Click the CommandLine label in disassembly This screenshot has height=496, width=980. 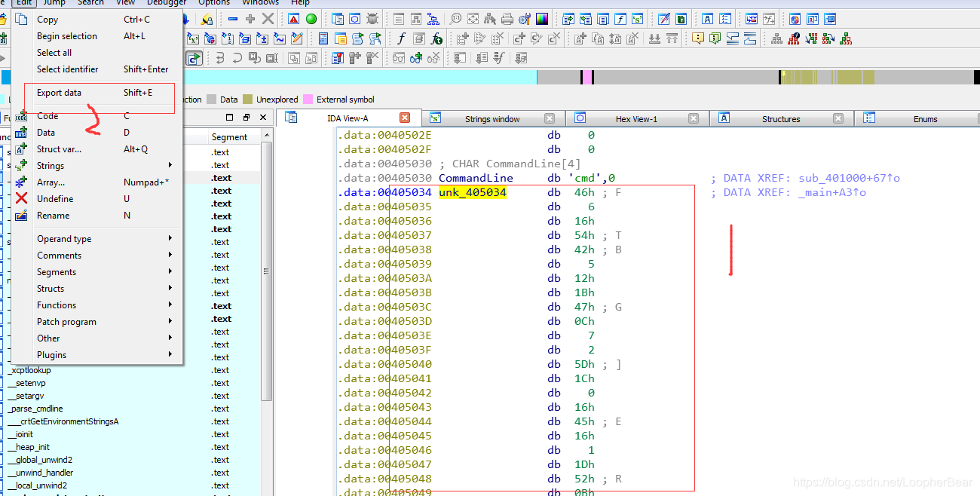476,178
